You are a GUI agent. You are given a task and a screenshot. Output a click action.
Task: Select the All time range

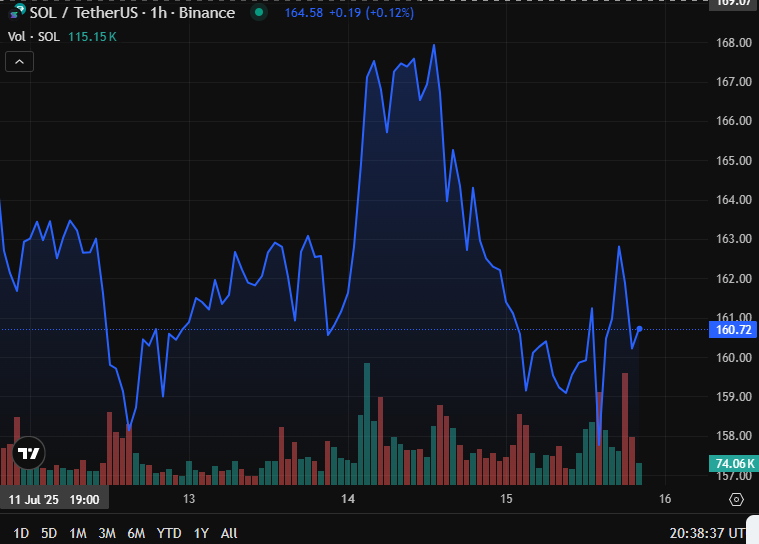(x=229, y=533)
